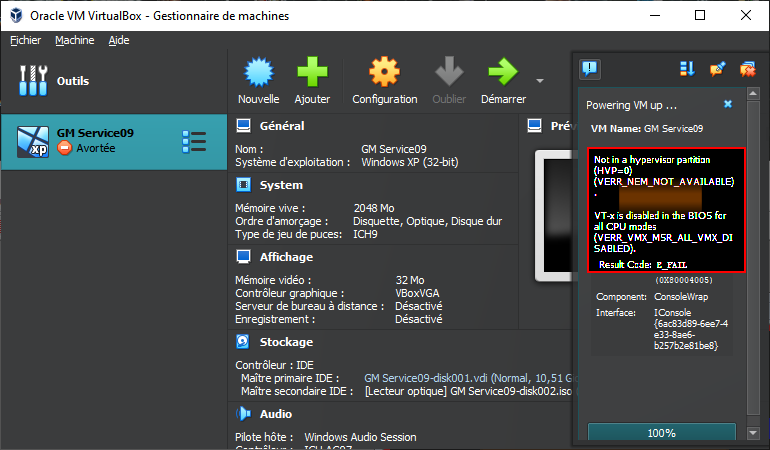This screenshot has height=450, width=770.
Task: Click the notification panel scroll up arrow
Action: point(753,93)
